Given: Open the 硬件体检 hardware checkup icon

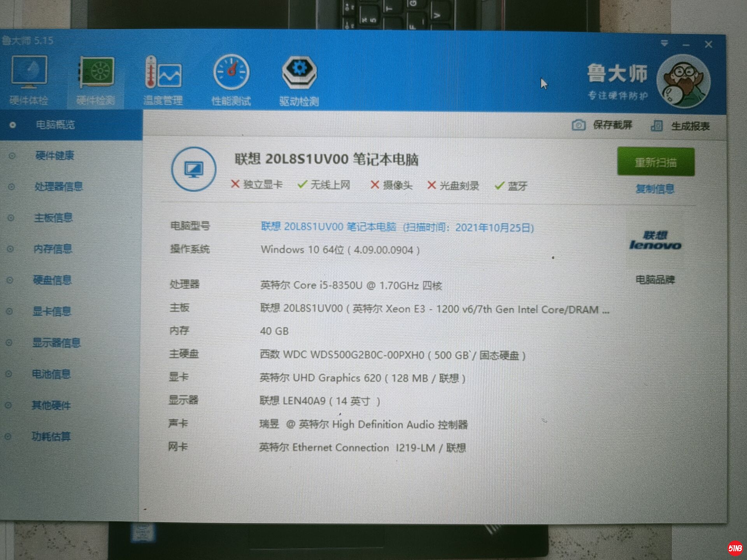Looking at the screenshot, I should 29,73.
